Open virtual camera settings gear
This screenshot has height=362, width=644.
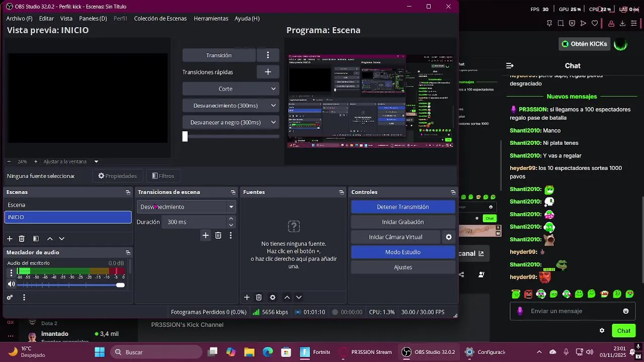point(449,237)
